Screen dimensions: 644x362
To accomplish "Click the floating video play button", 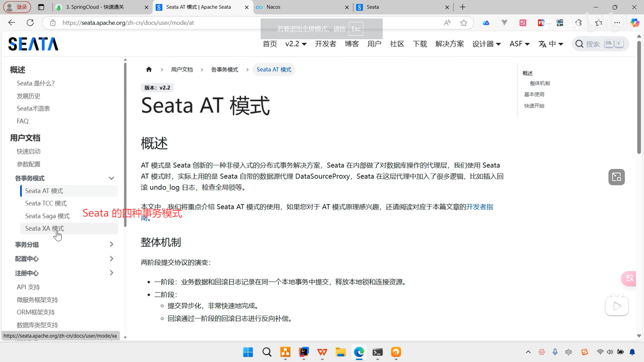I will coord(616,306).
